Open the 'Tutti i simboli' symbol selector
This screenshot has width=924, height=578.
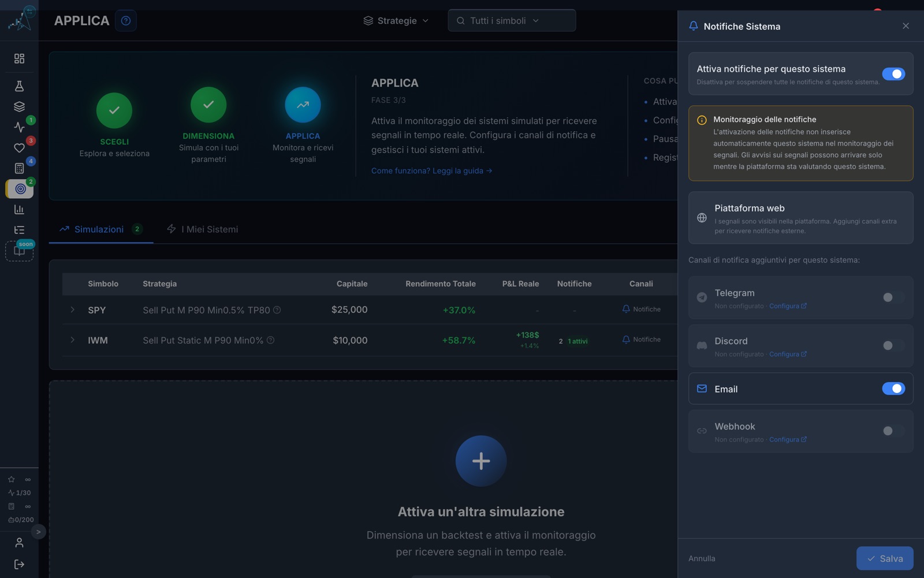pyautogui.click(x=512, y=21)
